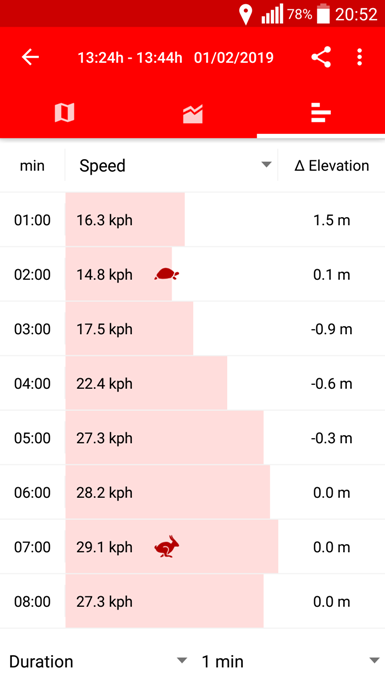Tap the min column header
This screenshot has height=684, width=385.
32,166
